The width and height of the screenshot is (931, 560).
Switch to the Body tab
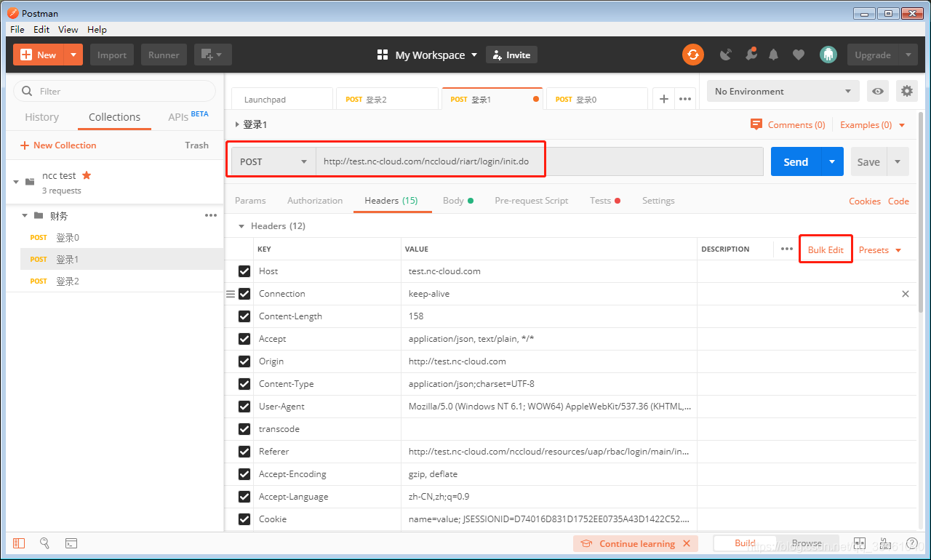pos(457,201)
